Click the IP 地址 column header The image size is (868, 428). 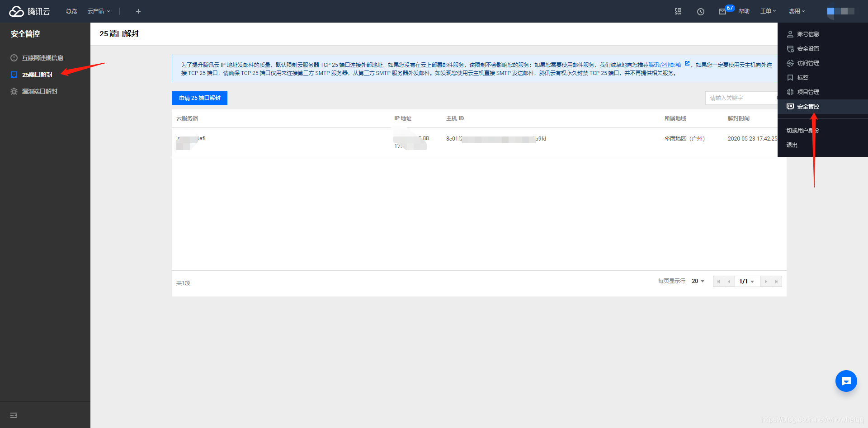coord(403,118)
